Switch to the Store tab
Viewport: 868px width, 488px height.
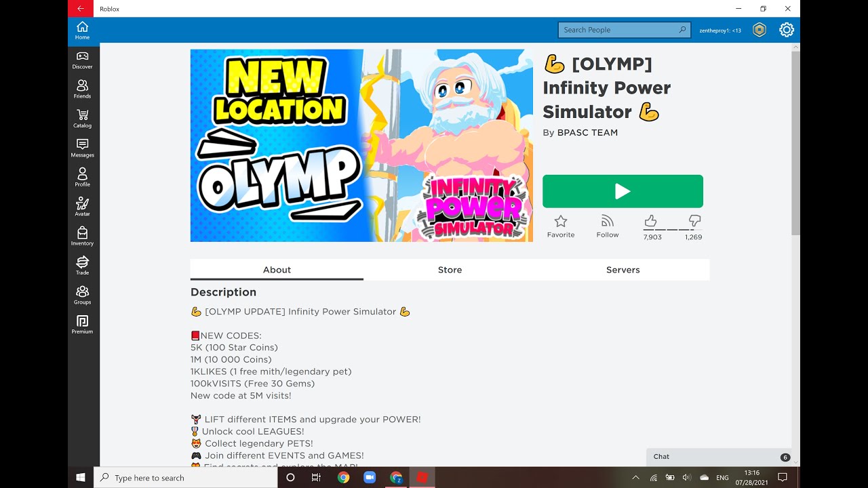pyautogui.click(x=450, y=270)
